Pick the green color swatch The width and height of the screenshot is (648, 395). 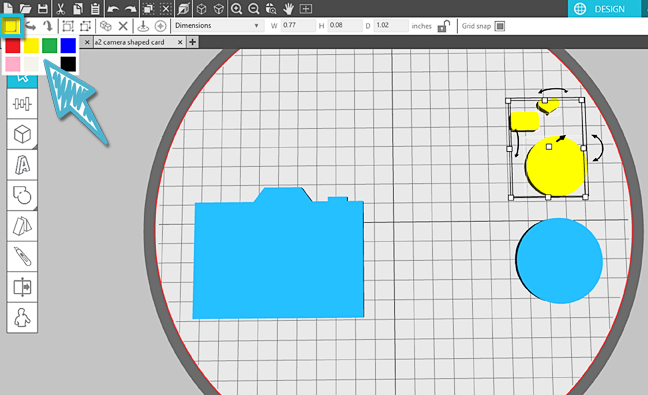coord(50,45)
